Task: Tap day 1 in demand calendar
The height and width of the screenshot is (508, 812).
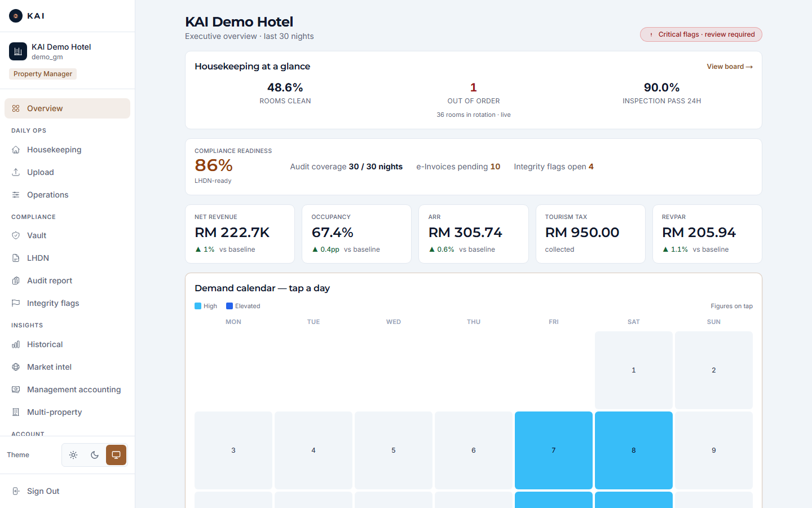Action: (634, 370)
